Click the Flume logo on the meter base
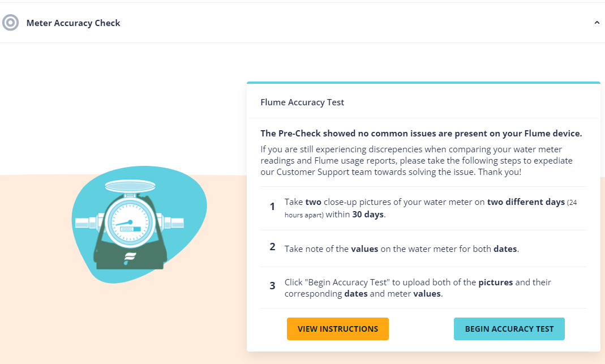Image resolution: width=605 pixels, height=364 pixels. click(x=130, y=258)
